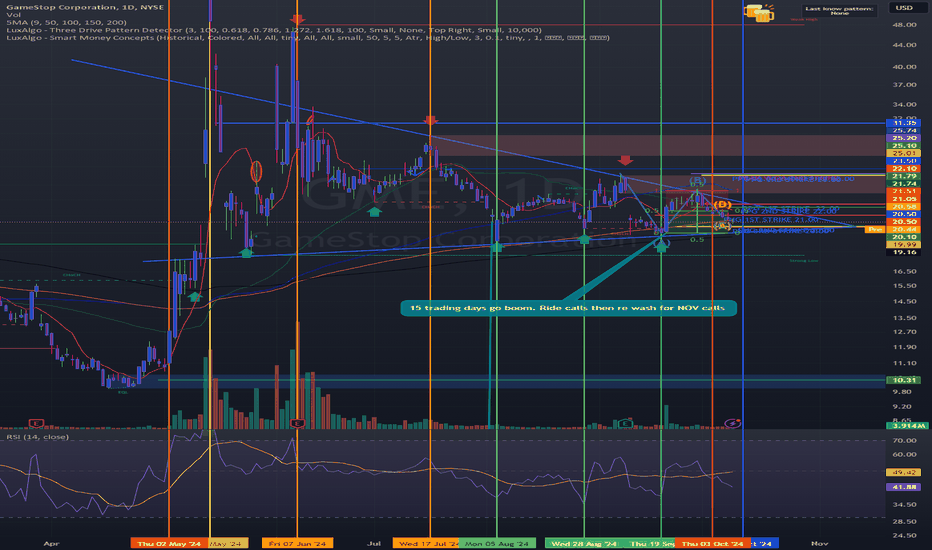Click the green earnings marker near September
Screen dimensions: 932x550
click(625, 424)
